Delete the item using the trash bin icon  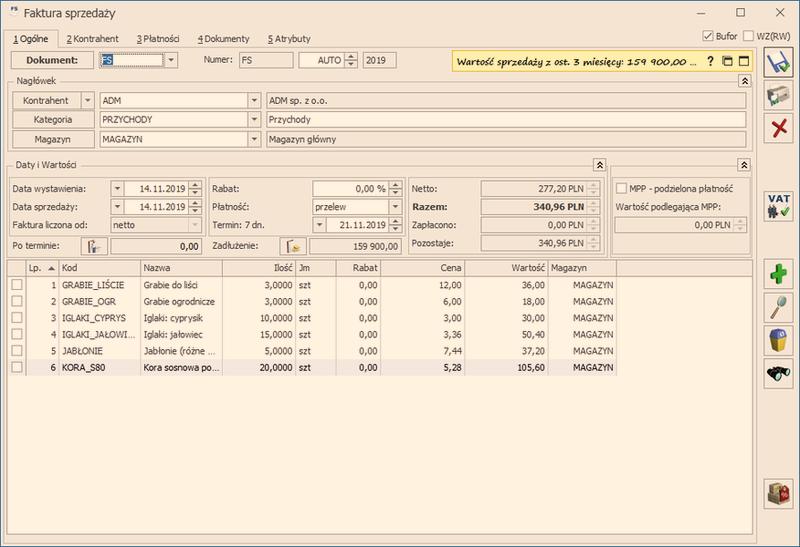coord(778,340)
